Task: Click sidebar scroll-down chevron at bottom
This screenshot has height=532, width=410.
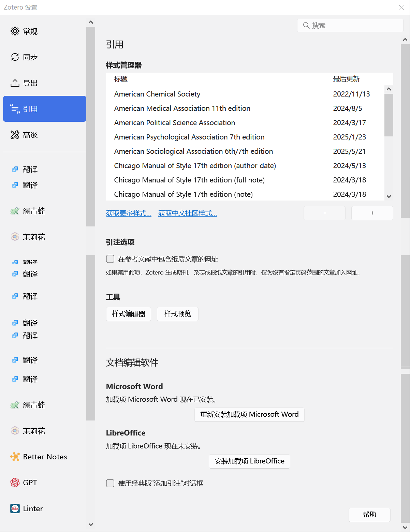Action: tap(91, 524)
